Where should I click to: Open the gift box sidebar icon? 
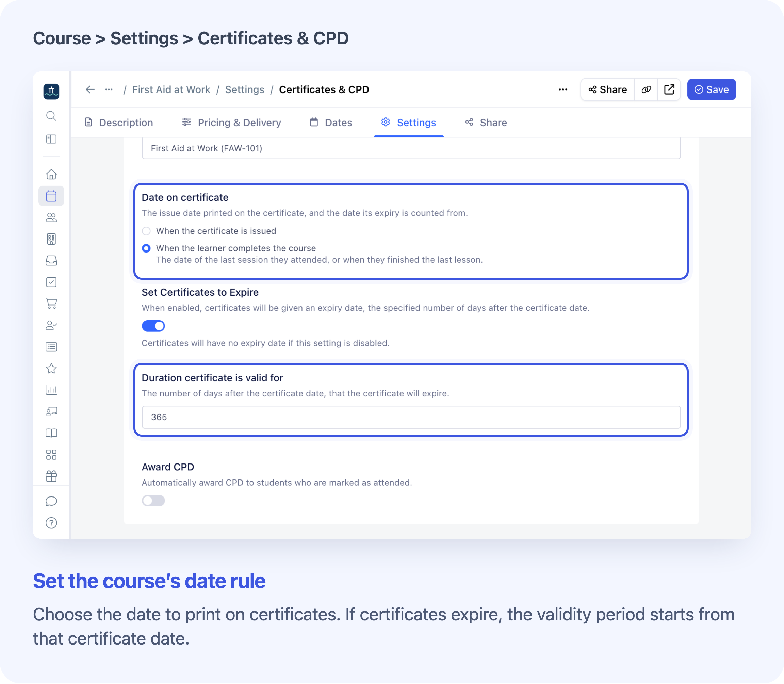pyautogui.click(x=51, y=476)
